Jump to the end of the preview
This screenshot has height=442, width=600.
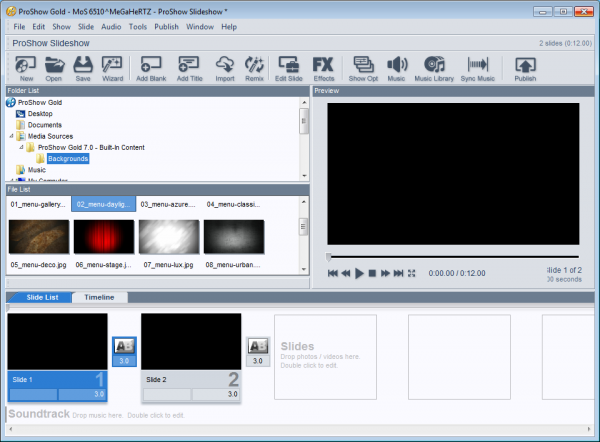click(398, 273)
